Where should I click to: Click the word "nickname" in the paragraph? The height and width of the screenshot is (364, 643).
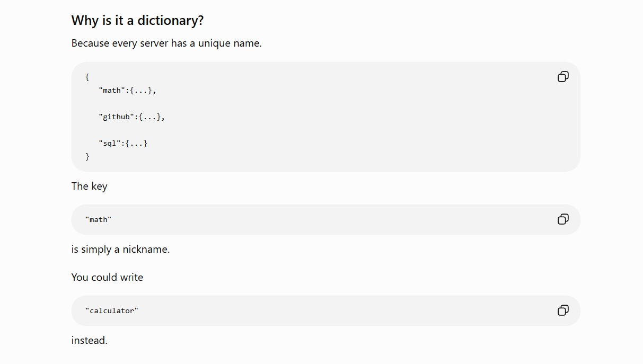145,250
